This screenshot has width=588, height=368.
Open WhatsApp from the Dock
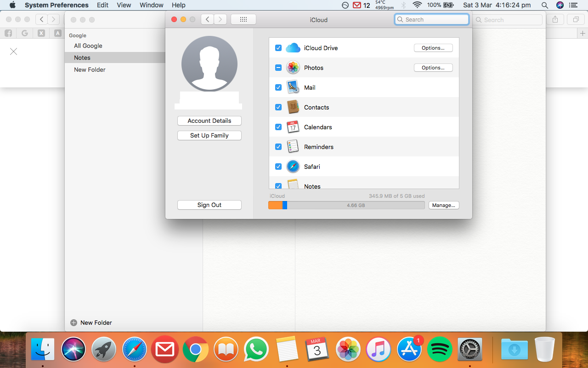tap(256, 349)
